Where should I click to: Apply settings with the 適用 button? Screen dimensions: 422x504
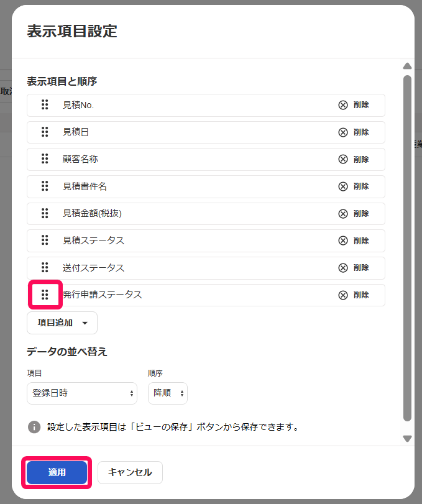click(57, 472)
